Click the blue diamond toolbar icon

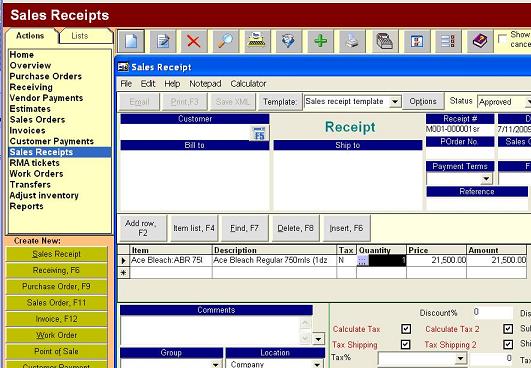tap(289, 41)
